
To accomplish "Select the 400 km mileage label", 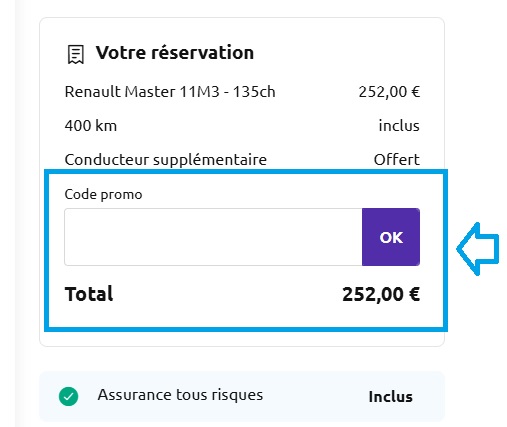I will (x=91, y=126).
